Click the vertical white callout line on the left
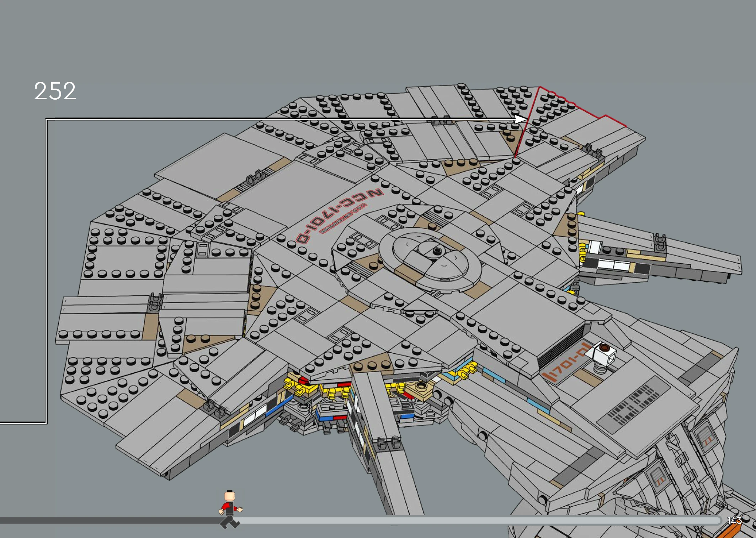Screen dimensions: 756x538 click(x=46, y=270)
